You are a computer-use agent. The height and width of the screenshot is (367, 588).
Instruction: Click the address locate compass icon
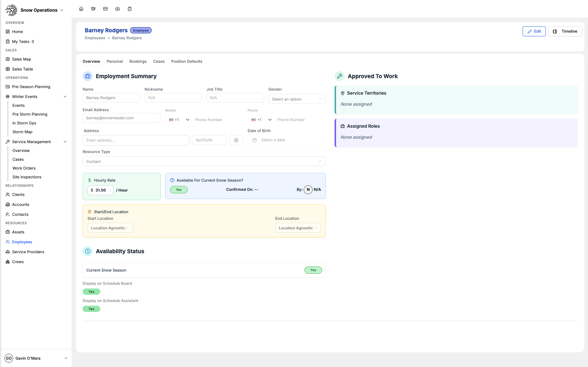(236, 140)
